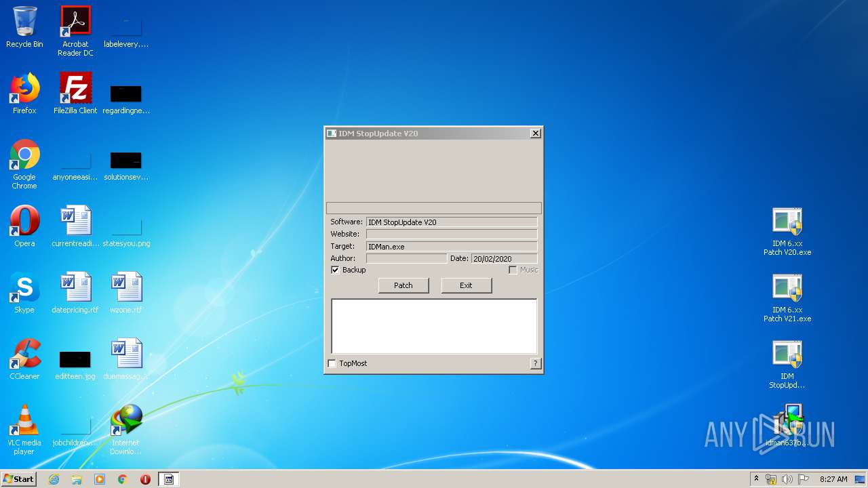
Task: Select IDM 6.xx Patch V21.exe icon
Action: tap(787, 298)
